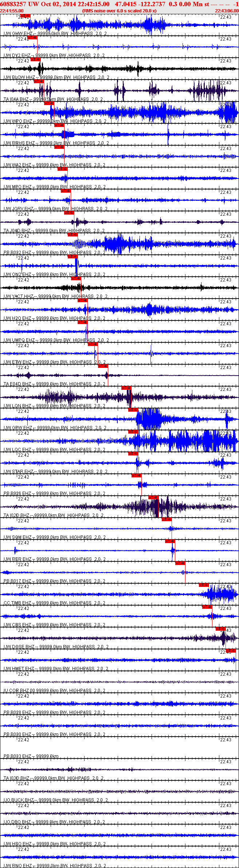Viewport: 239px width, 868px height.
Task: Select the UW JORV EHZ station label
Action: click(19, 209)
